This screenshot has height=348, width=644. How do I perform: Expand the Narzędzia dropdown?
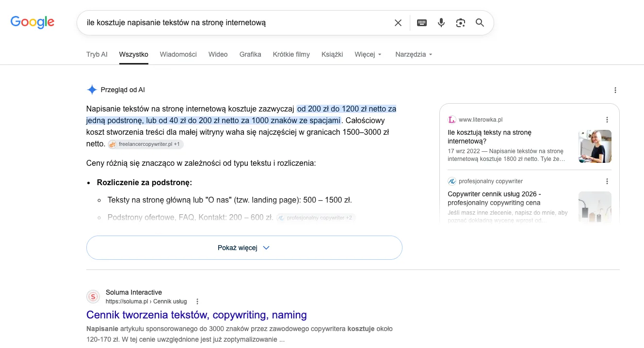tap(414, 54)
